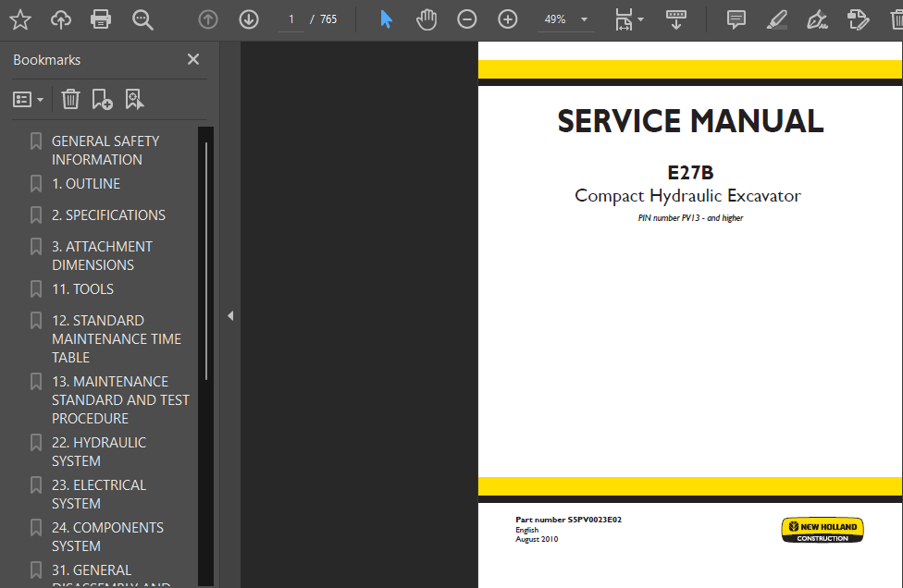Viewport: 903px width, 588px height.
Task: Print the service manual
Action: [x=101, y=19]
